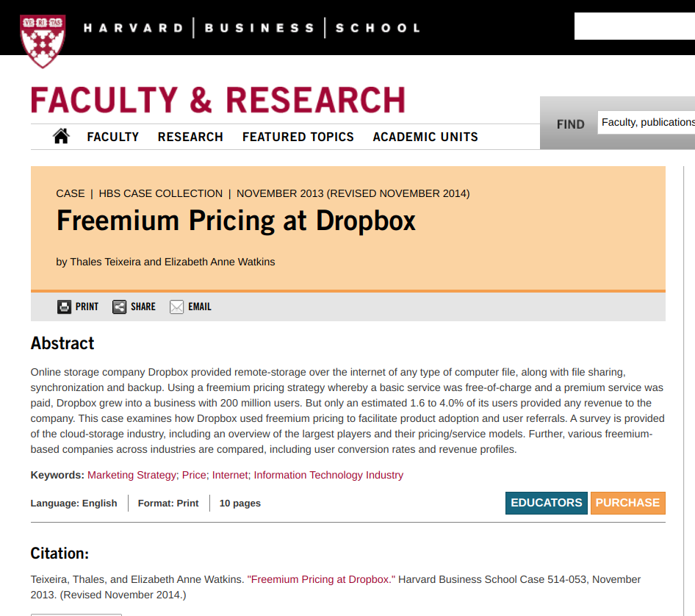Screen dimensions: 695x616
Task: Select Academic Units in navigation
Action: coord(425,137)
